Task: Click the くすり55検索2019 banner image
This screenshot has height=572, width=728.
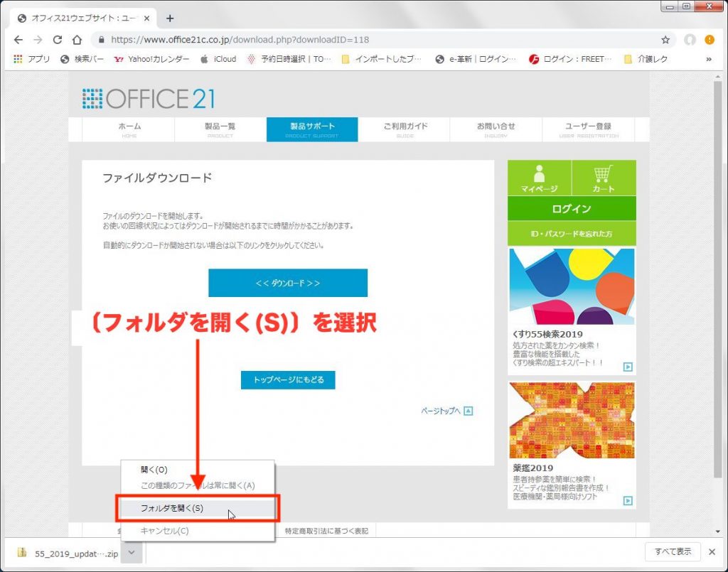Action: click(572, 286)
